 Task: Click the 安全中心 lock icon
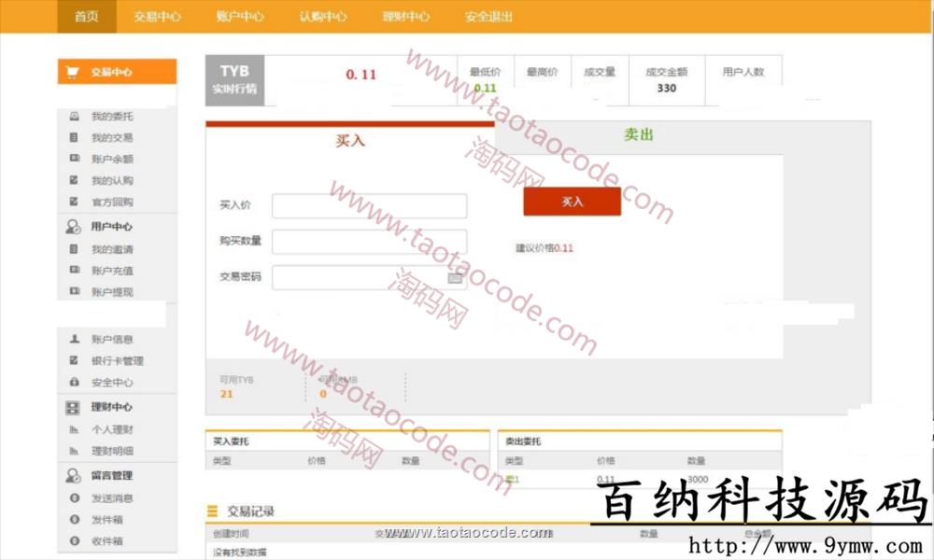pos(74,383)
